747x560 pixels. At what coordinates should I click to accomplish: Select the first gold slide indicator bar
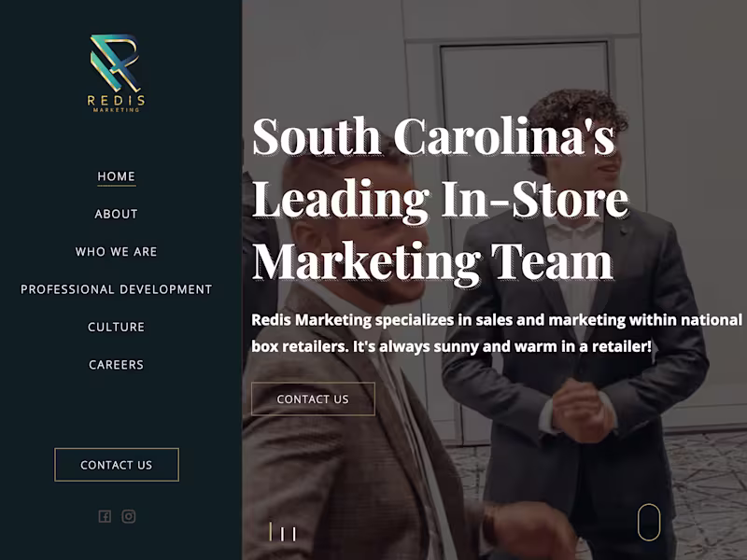pyautogui.click(x=271, y=531)
